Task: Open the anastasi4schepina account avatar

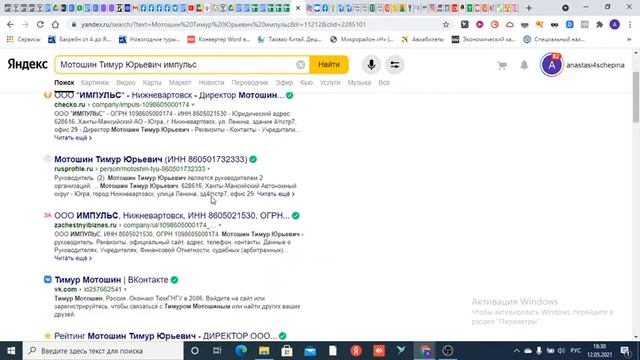Action: tap(551, 65)
